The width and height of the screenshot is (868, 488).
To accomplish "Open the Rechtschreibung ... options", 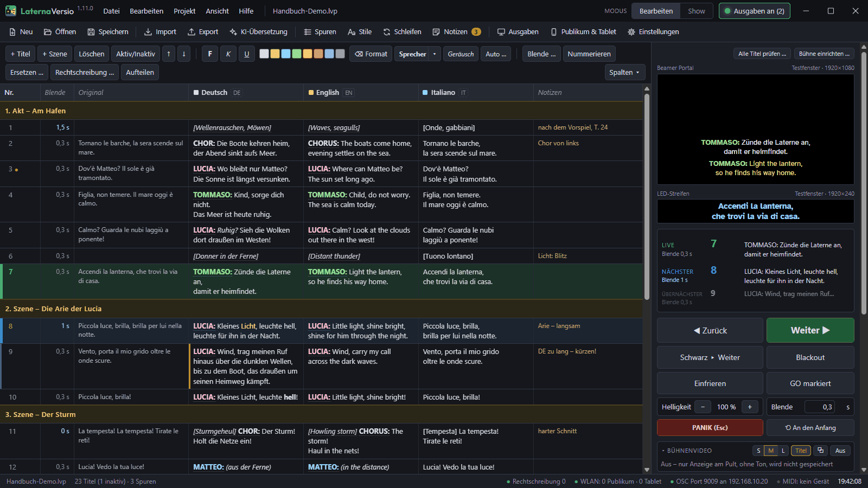I will coord(85,73).
